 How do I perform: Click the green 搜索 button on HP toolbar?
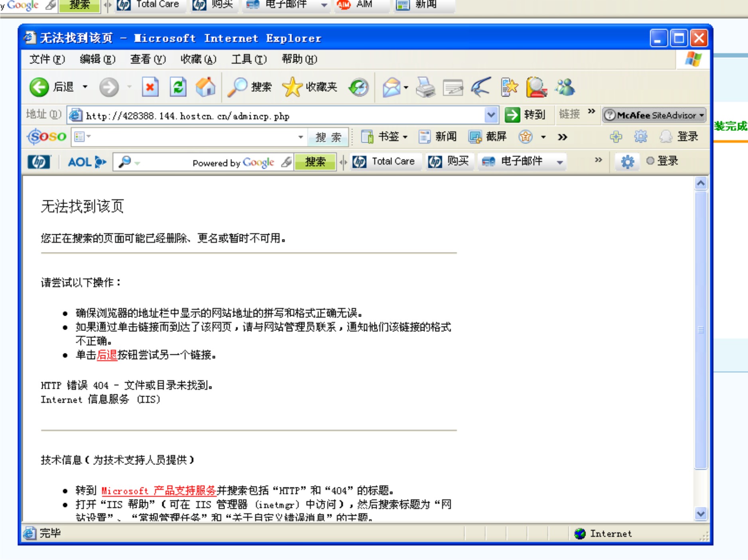tap(315, 162)
